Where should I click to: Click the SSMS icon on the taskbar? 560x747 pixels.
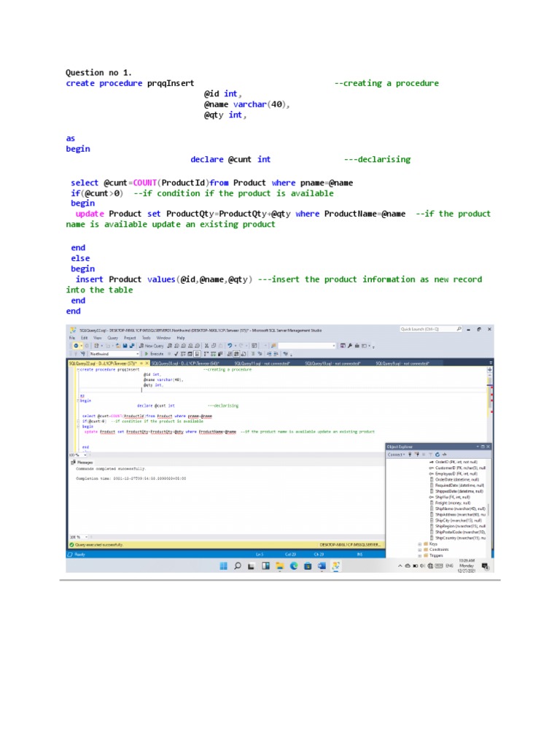335,566
